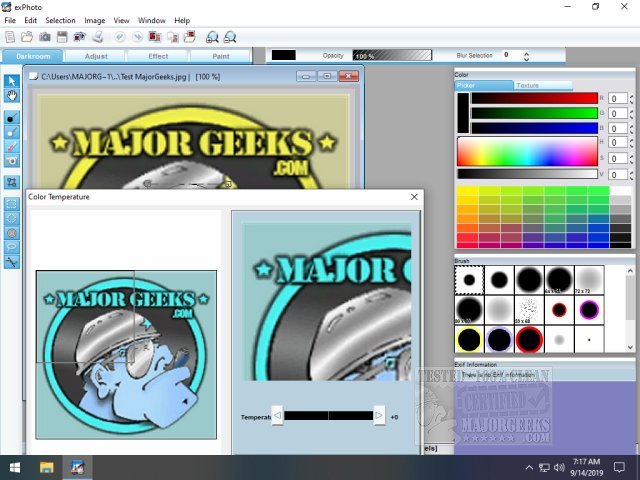The height and width of the screenshot is (480, 640).
Task: Select the red-ringed brush preset in bottom row
Action: [529, 339]
